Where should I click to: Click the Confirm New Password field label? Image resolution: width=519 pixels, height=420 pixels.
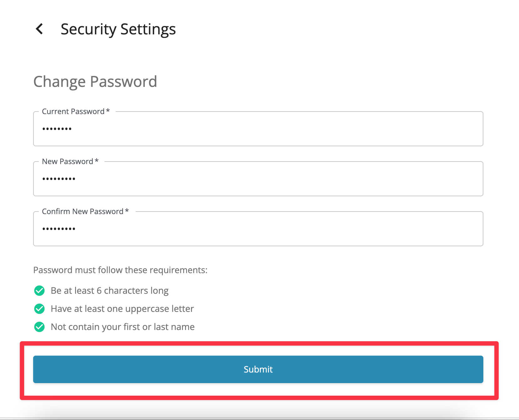(83, 212)
